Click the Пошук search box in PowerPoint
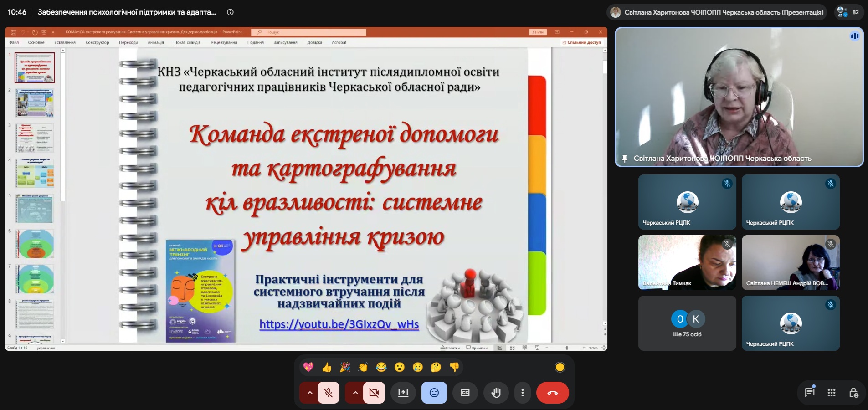Image resolution: width=868 pixels, height=410 pixels. pos(309,32)
